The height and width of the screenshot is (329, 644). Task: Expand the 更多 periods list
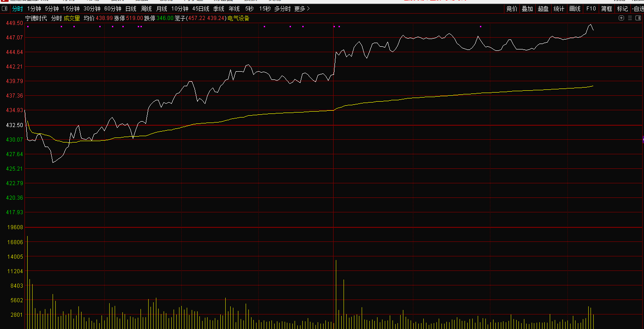(x=302, y=9)
